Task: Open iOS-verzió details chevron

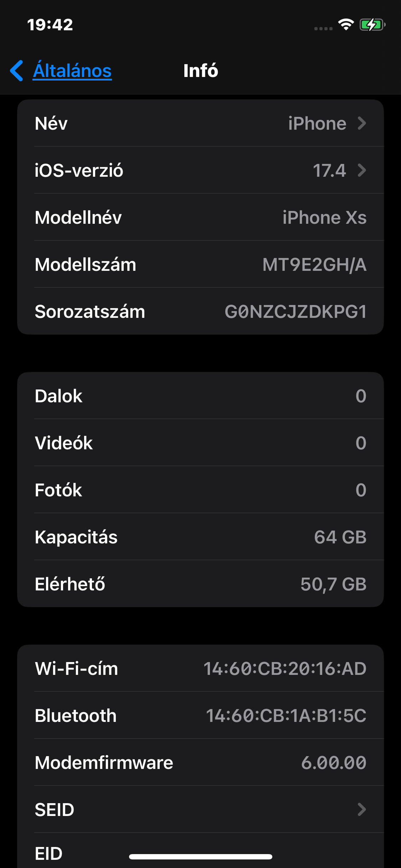Action: [x=362, y=170]
